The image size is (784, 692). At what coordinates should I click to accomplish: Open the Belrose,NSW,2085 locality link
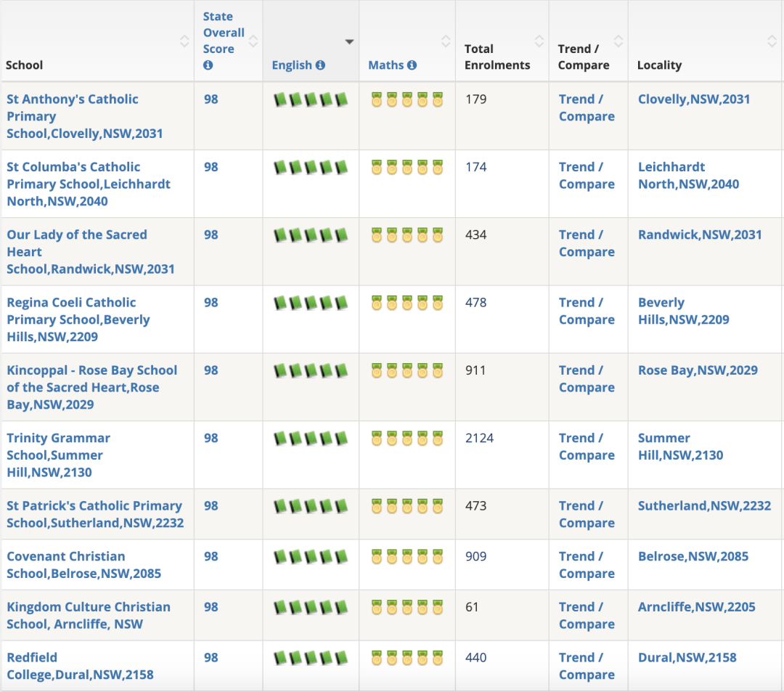693,556
